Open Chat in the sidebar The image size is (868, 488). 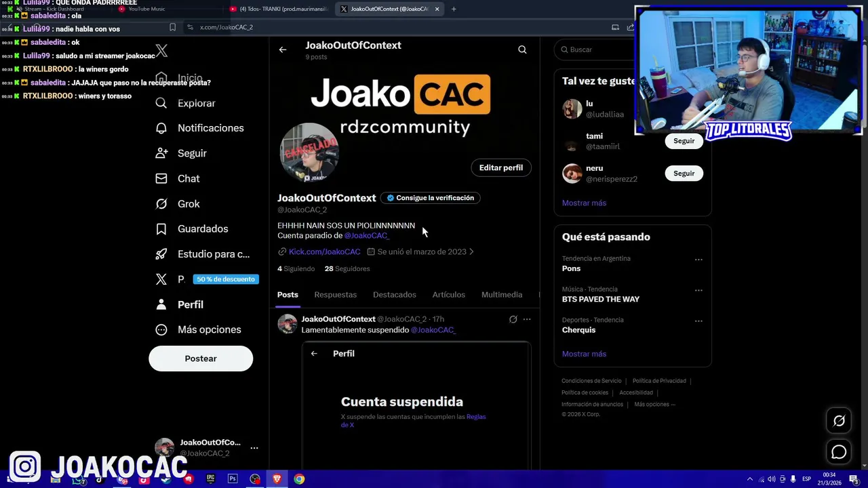pyautogui.click(x=178, y=178)
